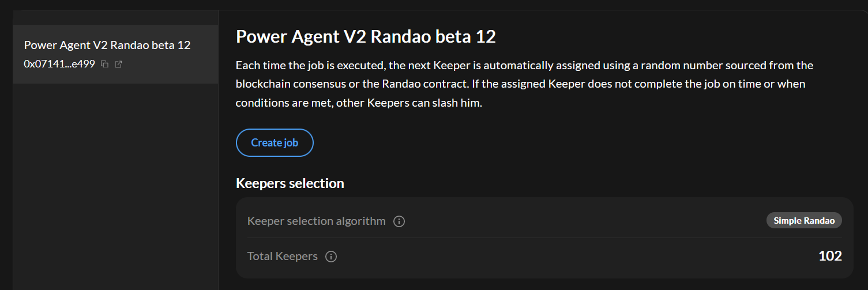This screenshot has width=868, height=290.
Task: Click the Keepers selection section heading
Action: (x=290, y=183)
